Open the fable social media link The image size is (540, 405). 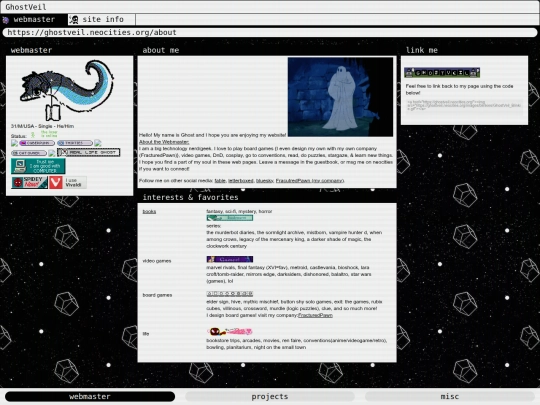pyautogui.click(x=220, y=180)
